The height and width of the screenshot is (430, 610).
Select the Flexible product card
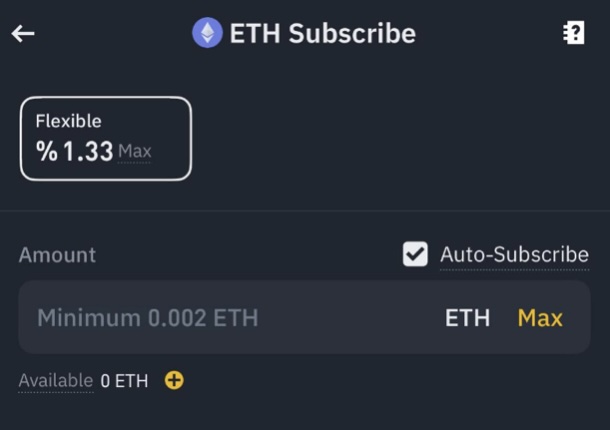105,138
